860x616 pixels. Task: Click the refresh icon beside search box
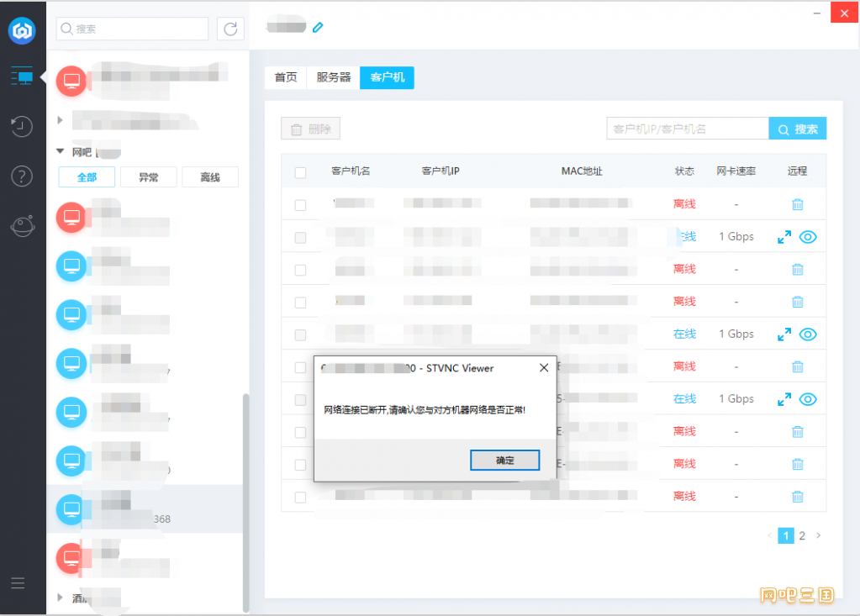(x=230, y=29)
